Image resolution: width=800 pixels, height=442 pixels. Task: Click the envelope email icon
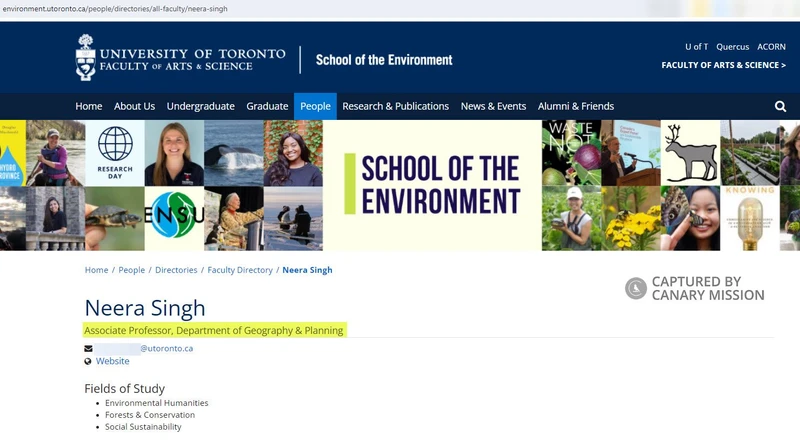[88, 349]
